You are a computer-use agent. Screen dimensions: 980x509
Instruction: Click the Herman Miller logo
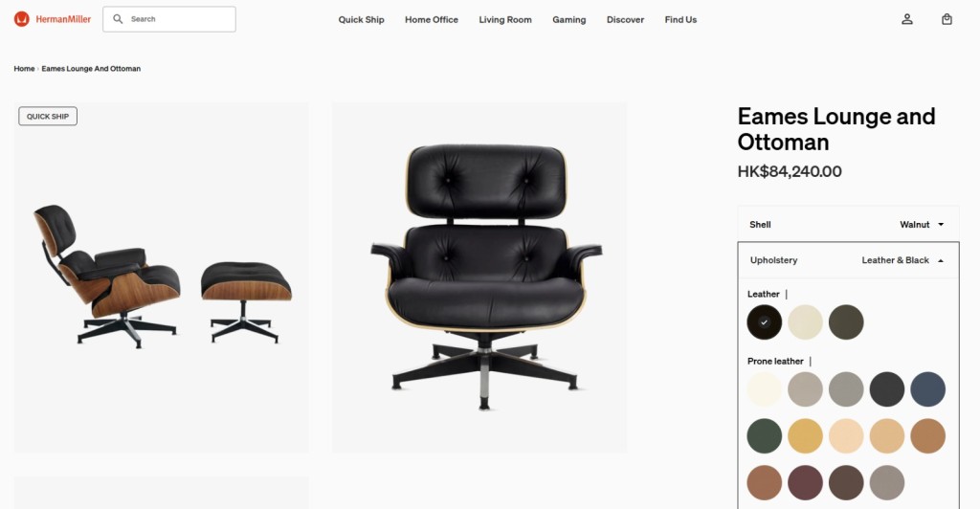[53, 19]
